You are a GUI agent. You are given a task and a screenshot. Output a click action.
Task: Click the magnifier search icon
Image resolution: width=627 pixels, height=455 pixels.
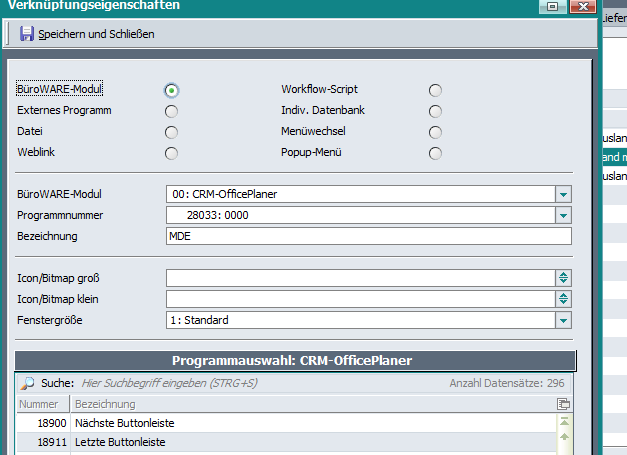click(27, 383)
